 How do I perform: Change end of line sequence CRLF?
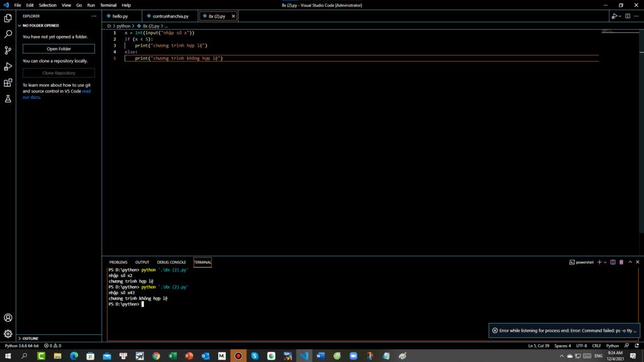coord(596,346)
